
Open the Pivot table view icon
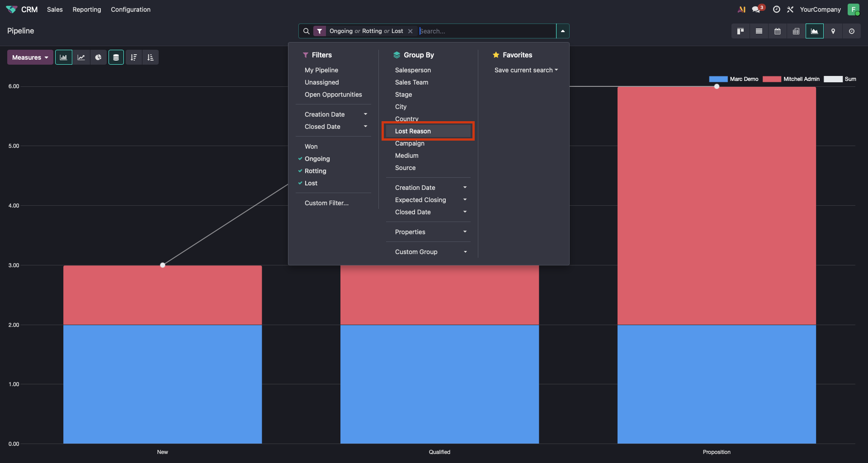(796, 31)
